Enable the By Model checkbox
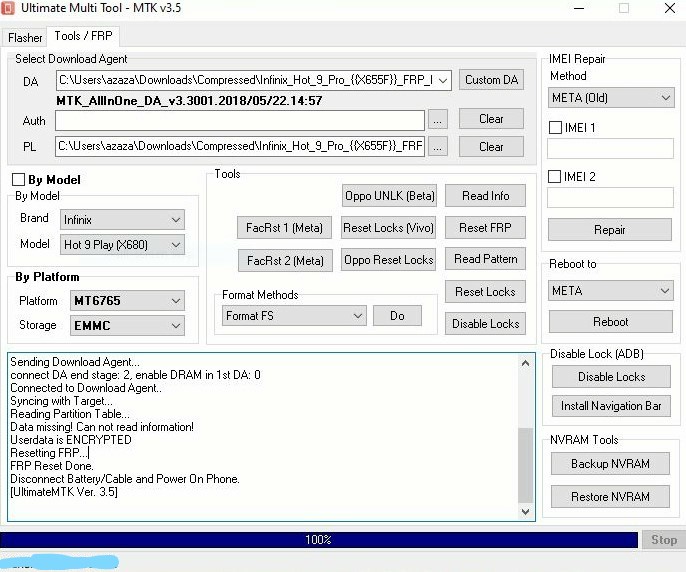This screenshot has height=572, width=686. coord(18,179)
